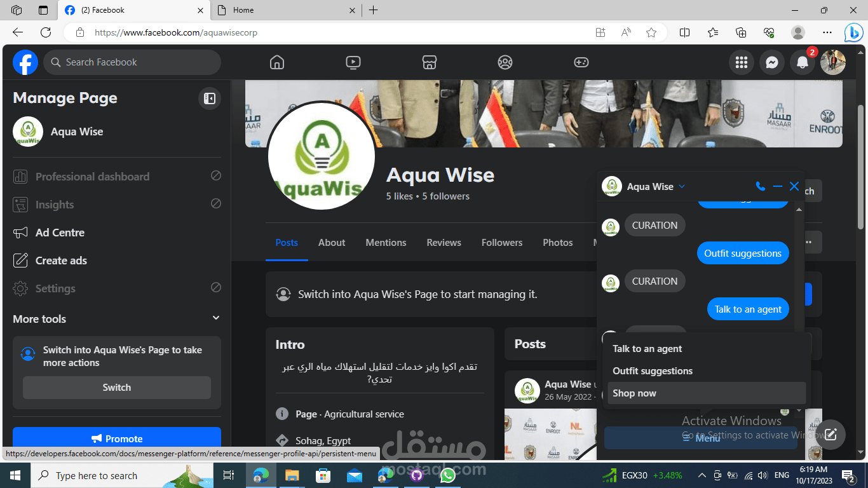868x488 pixels.
Task: Start a call in Aqua Wise chat
Action: 761,186
